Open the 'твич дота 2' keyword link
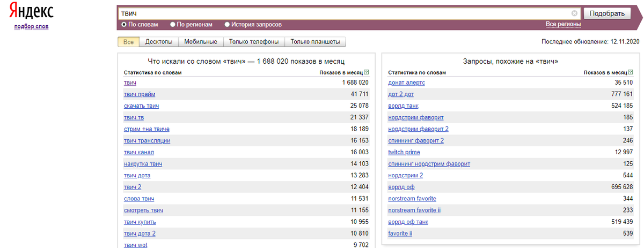Viewport: 644px width, 248px height. tap(140, 234)
